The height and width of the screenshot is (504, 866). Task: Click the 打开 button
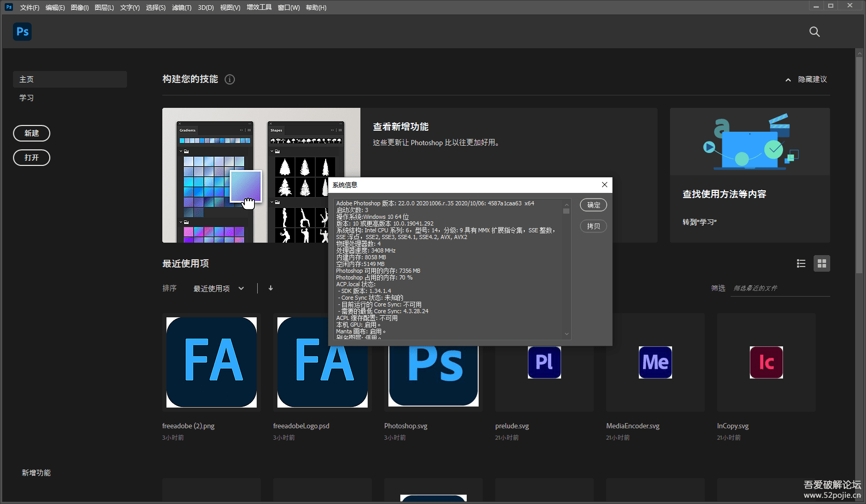(32, 158)
